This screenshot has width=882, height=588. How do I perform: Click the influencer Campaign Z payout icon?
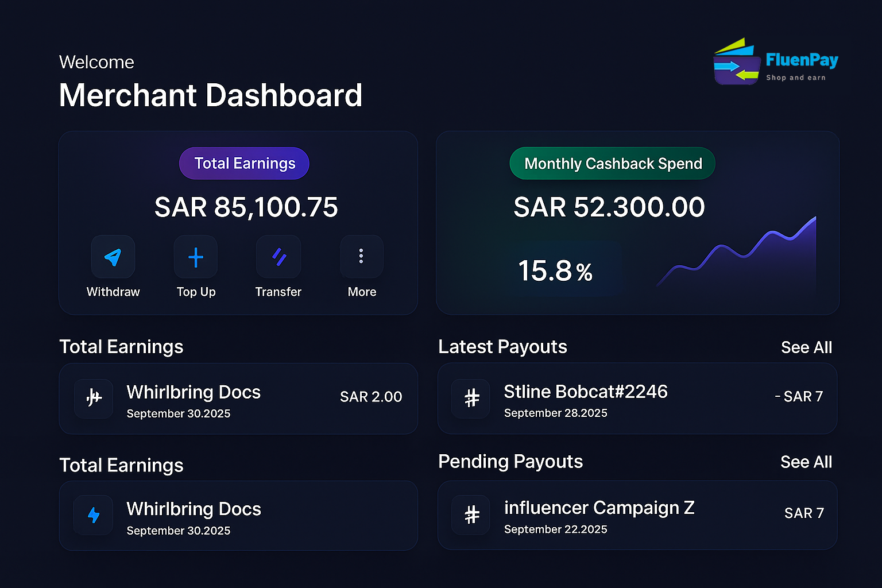tap(470, 515)
